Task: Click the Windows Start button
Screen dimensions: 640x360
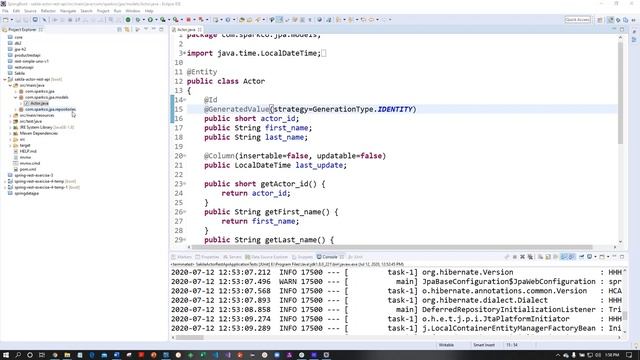Action: (6, 355)
